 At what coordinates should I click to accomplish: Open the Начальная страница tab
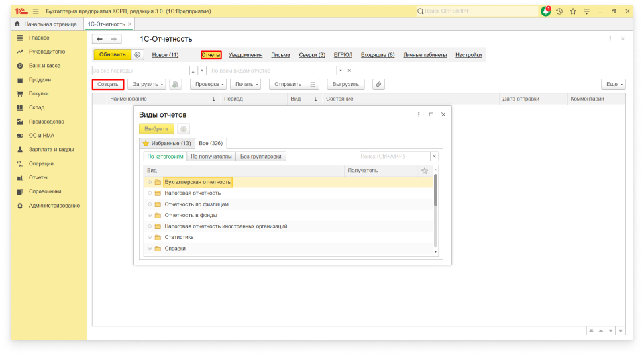coord(46,24)
